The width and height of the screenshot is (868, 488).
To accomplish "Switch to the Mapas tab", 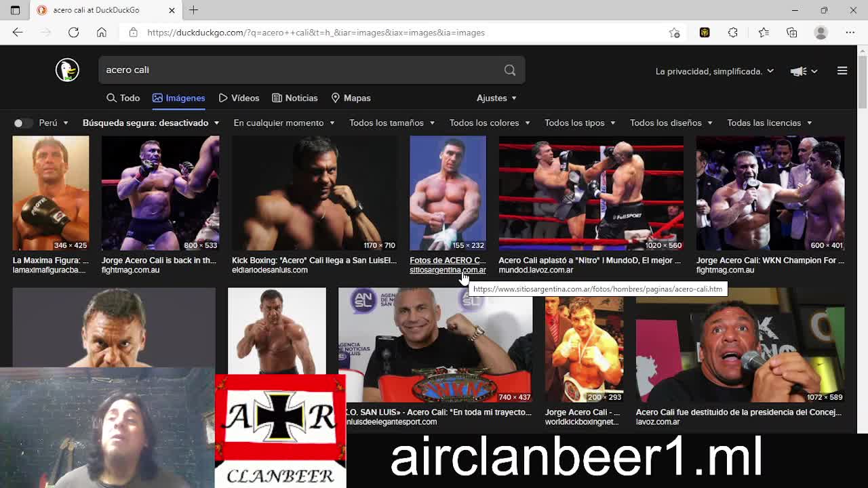I will pyautogui.click(x=351, y=98).
